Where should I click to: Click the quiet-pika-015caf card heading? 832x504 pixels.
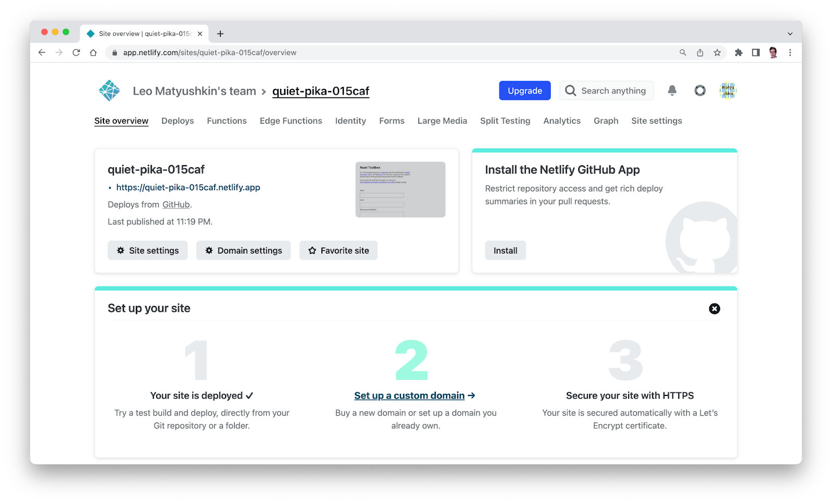pyautogui.click(x=156, y=170)
